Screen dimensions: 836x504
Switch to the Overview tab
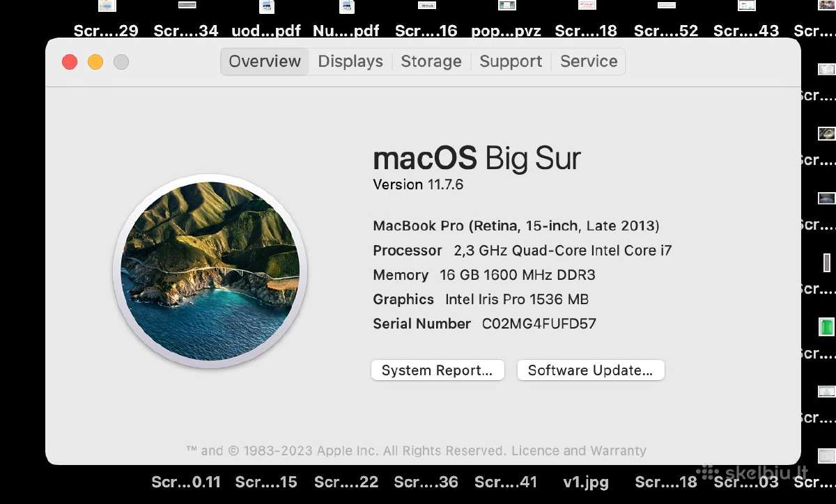(265, 61)
